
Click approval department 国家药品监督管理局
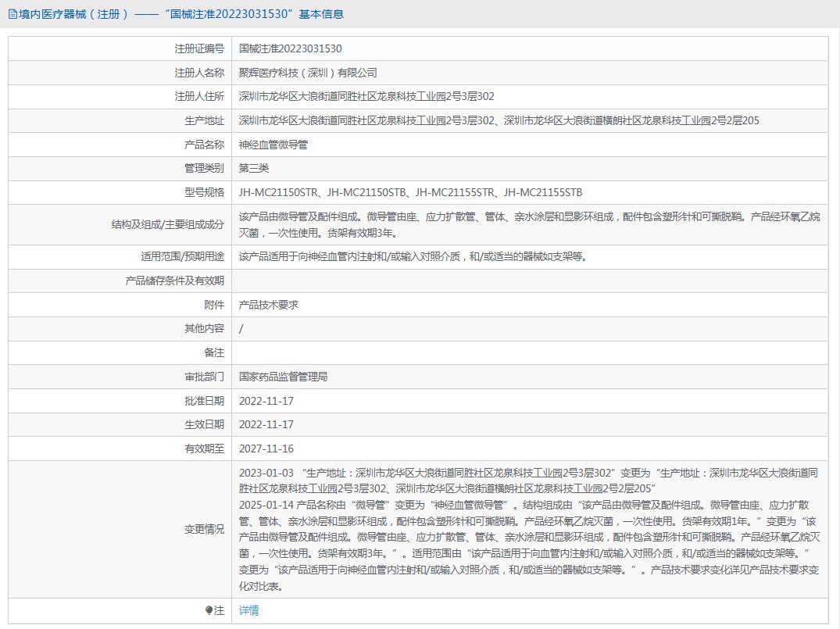[283, 377]
